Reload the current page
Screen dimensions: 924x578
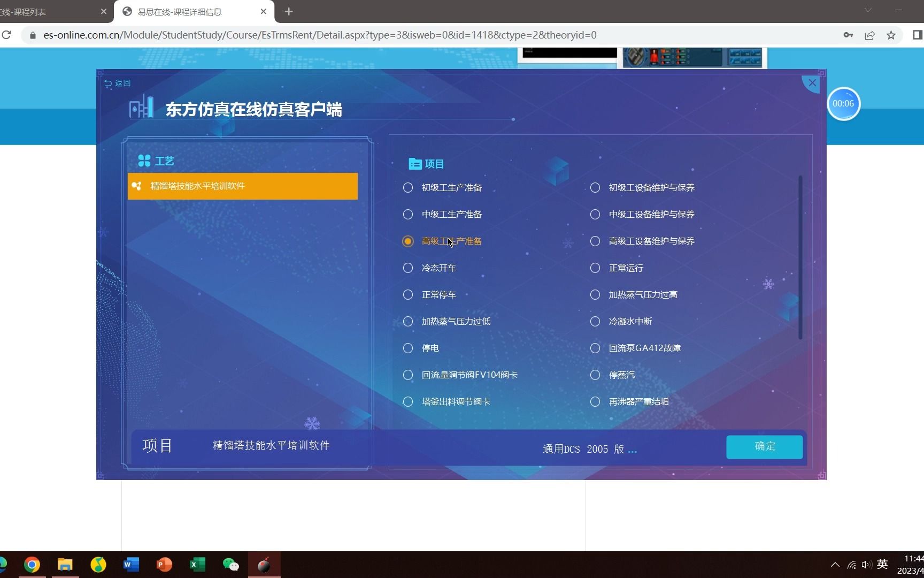[x=6, y=35]
